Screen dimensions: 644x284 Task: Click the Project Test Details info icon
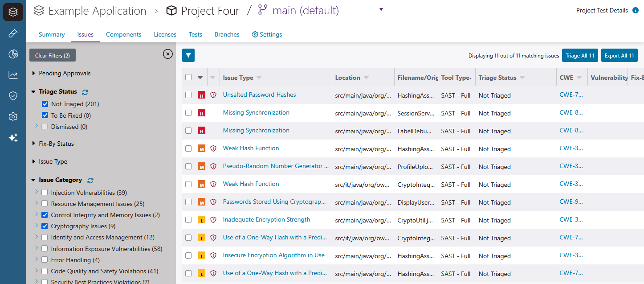(x=636, y=11)
